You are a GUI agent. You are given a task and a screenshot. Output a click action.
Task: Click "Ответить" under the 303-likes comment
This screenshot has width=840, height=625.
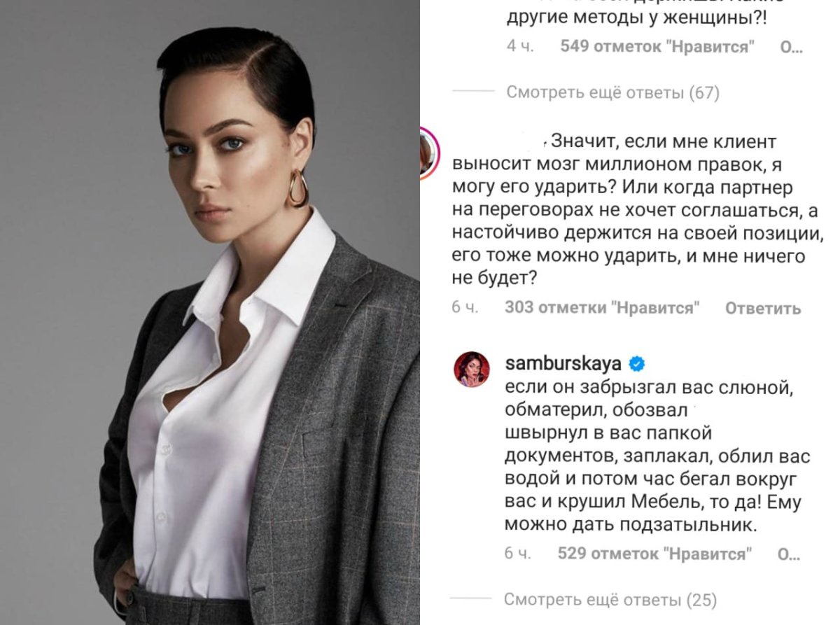click(x=762, y=308)
